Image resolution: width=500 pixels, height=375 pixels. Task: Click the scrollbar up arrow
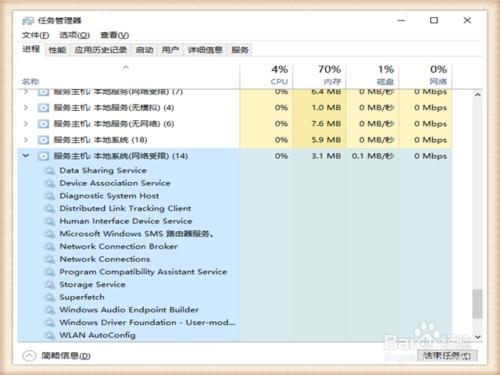coord(477,95)
